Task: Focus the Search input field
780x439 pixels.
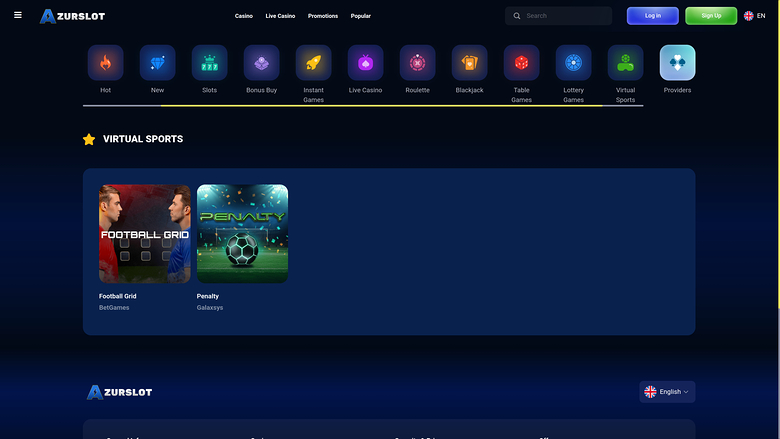Action: pyautogui.click(x=559, y=16)
